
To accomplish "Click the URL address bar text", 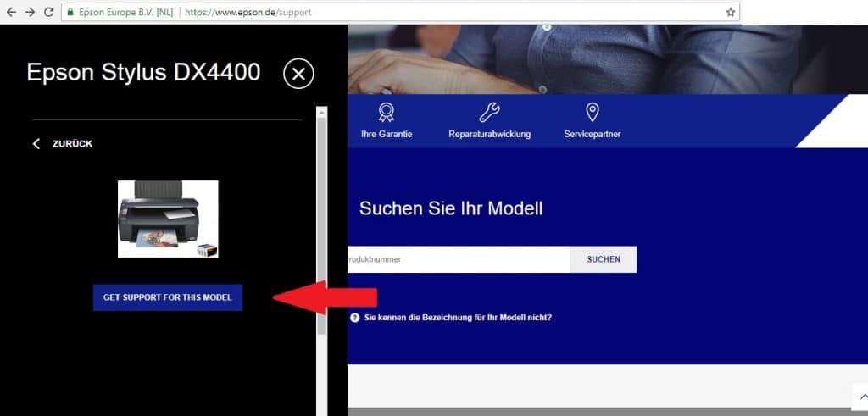I will 248,12.
